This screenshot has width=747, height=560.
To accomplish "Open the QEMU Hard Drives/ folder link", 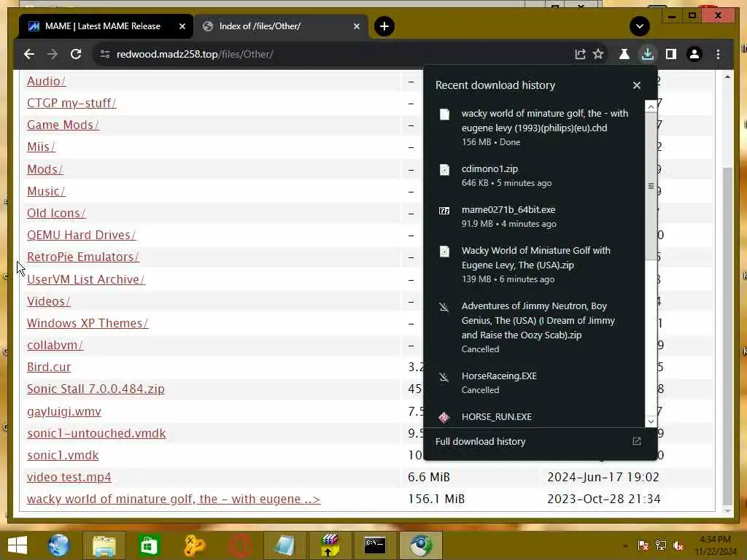I will click(81, 236).
